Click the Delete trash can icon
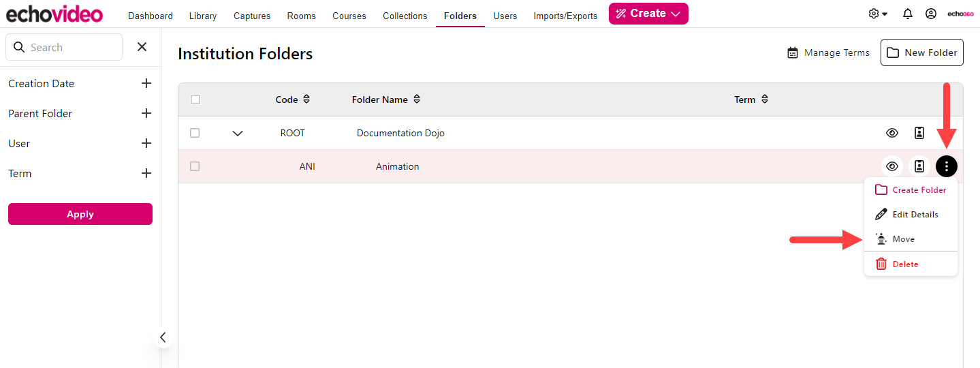The height and width of the screenshot is (368, 980). coord(881,264)
